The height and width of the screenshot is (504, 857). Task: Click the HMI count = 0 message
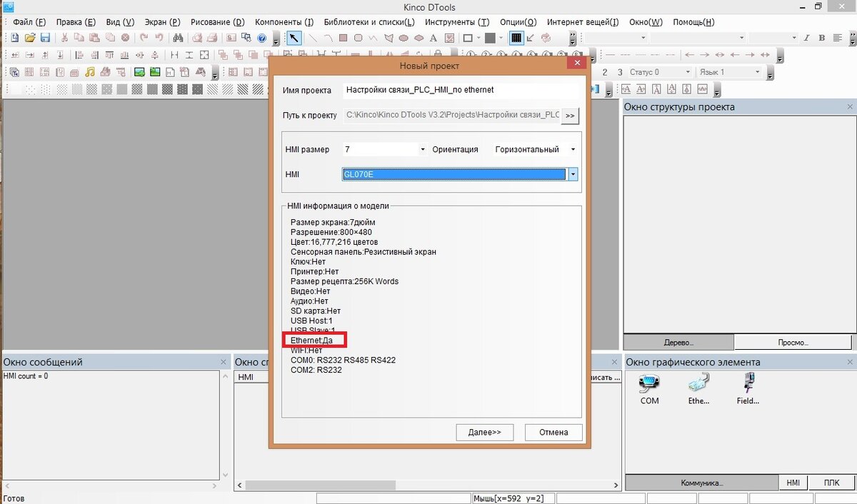26,376
